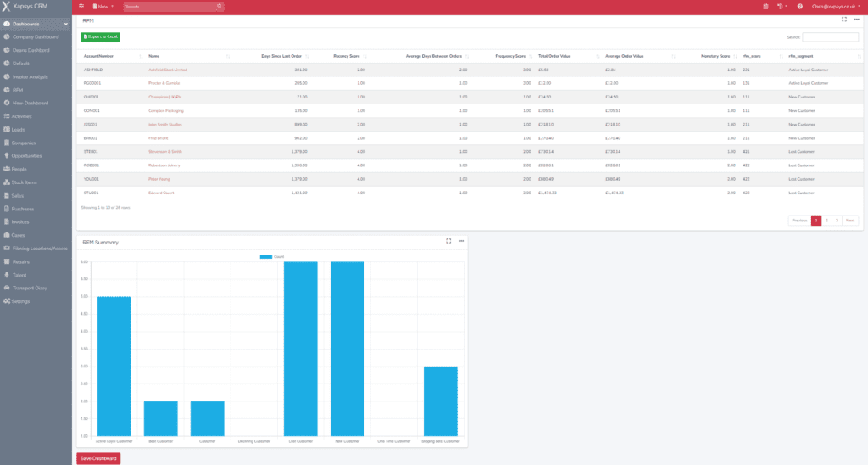The image size is (868, 465).
Task: Open Invoices in the sidebar
Action: [x=20, y=221]
